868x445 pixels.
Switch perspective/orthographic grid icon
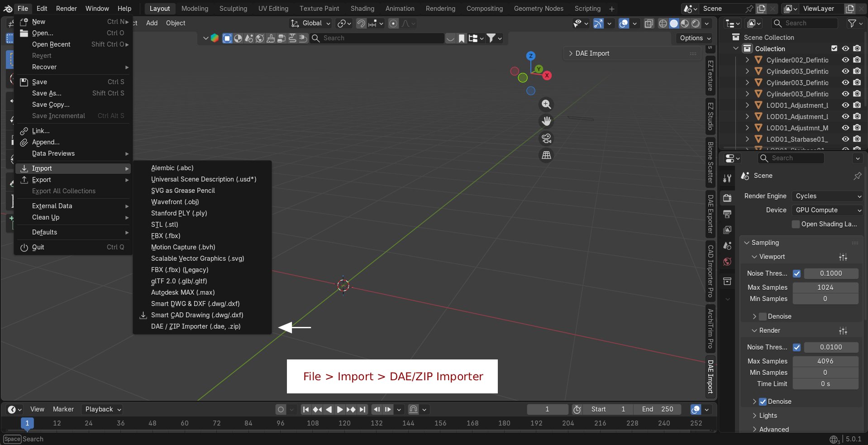pyautogui.click(x=546, y=155)
